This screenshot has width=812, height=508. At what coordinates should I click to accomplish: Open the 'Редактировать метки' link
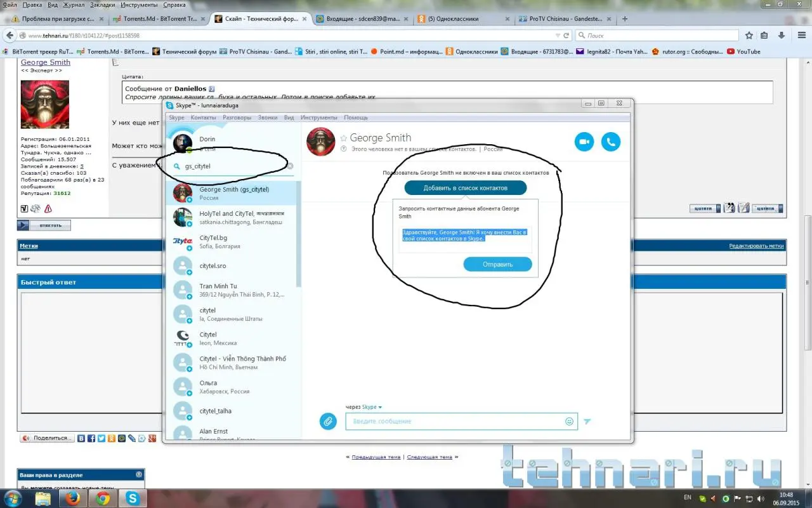tap(756, 246)
